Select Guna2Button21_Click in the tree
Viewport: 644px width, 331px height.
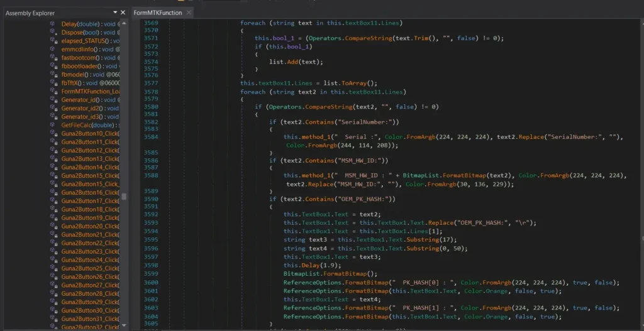click(x=90, y=234)
